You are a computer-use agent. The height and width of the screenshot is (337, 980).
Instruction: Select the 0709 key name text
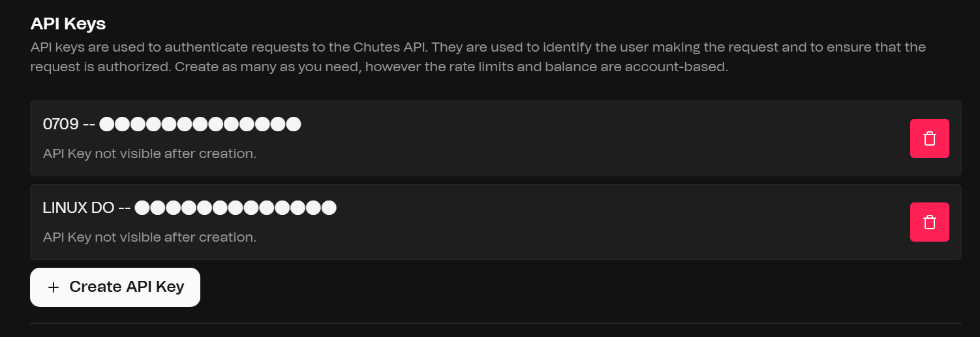pyautogui.click(x=61, y=124)
